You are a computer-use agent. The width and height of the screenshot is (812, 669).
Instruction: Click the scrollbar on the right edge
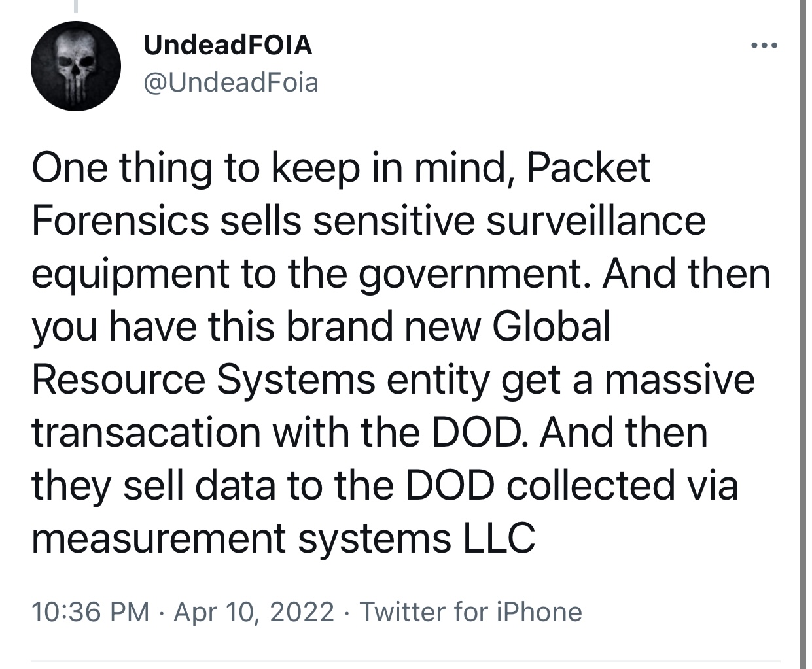(x=803, y=327)
